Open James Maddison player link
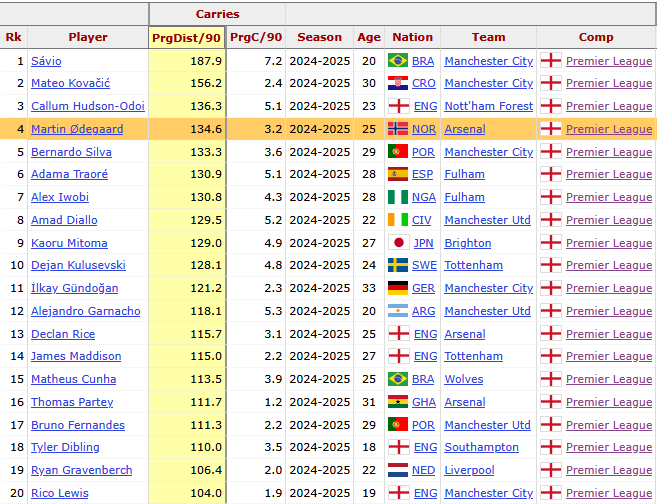This screenshot has width=657, height=504. 76,356
